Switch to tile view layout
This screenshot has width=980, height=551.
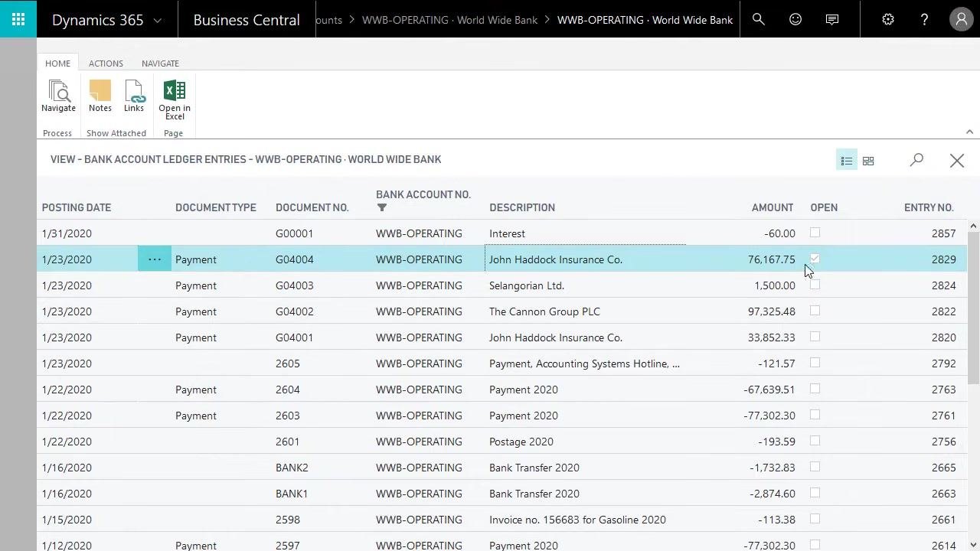[x=868, y=161]
